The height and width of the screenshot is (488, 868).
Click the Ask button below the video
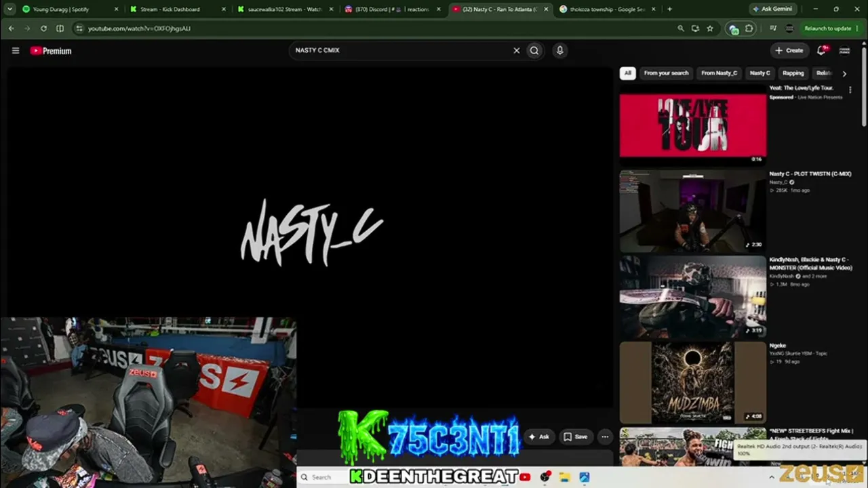click(x=538, y=437)
